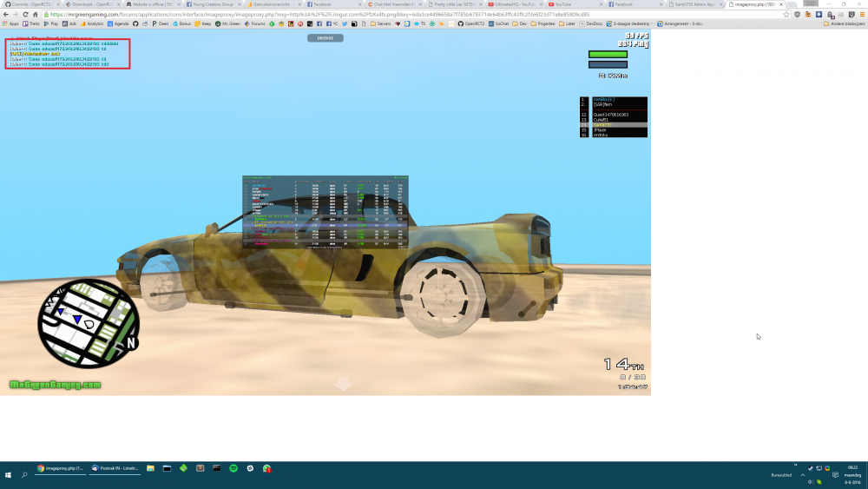
Task: Close the imageproxy.php tab
Action: click(781, 4)
